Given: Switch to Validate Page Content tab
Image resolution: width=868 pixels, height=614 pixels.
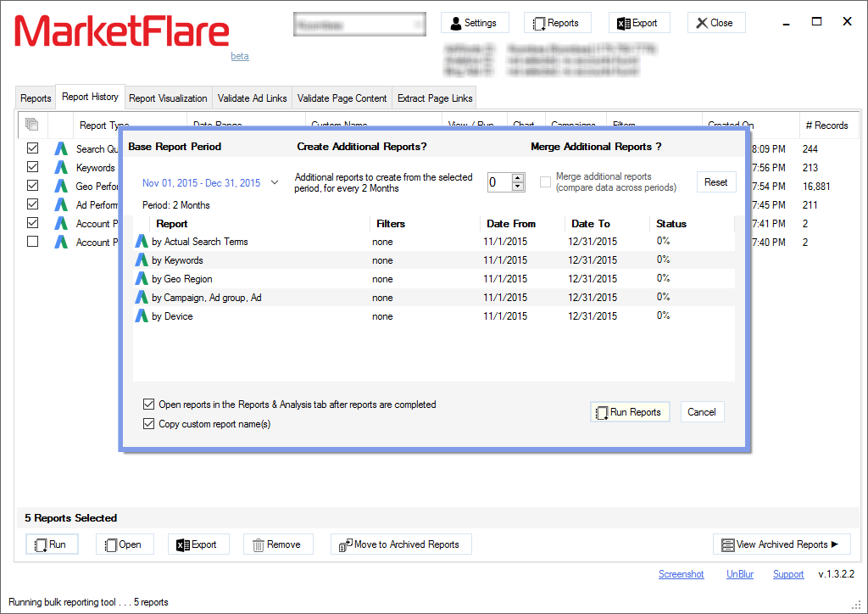Looking at the screenshot, I should [342, 98].
